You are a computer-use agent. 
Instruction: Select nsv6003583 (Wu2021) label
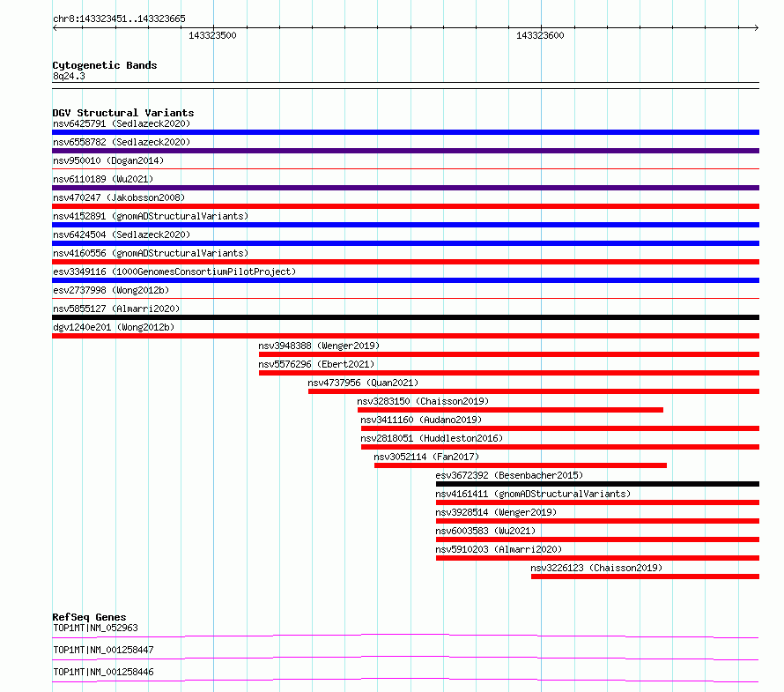coord(485,531)
